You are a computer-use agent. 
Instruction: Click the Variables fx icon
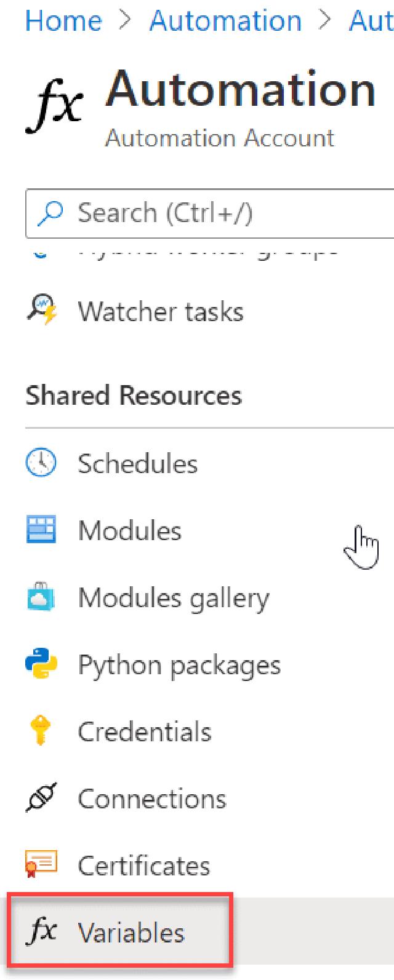click(41, 933)
